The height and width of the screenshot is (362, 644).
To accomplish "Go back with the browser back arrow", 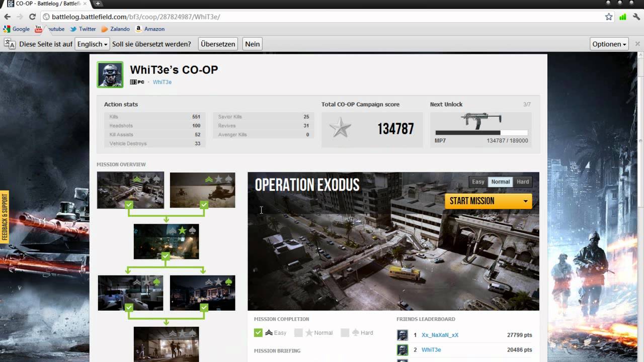I will 7,17.
